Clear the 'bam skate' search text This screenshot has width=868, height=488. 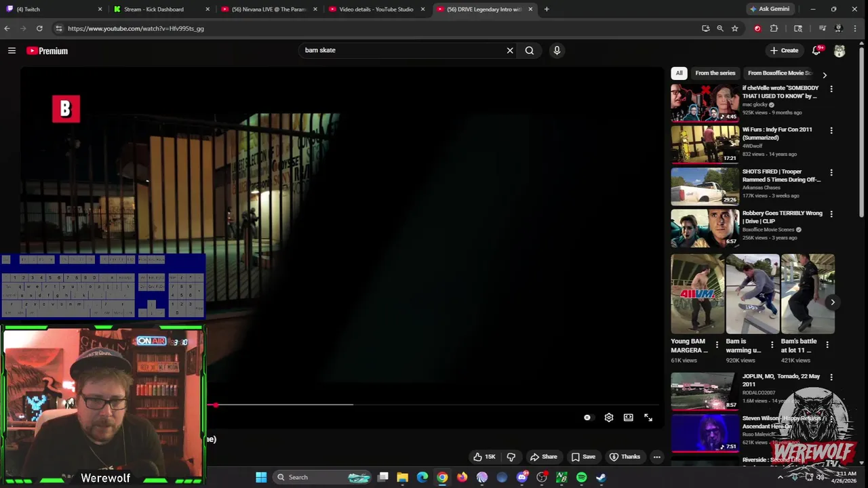510,50
